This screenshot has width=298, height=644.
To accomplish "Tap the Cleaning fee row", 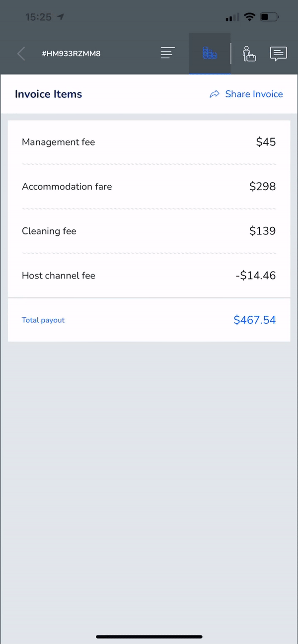I will (49, 231).
